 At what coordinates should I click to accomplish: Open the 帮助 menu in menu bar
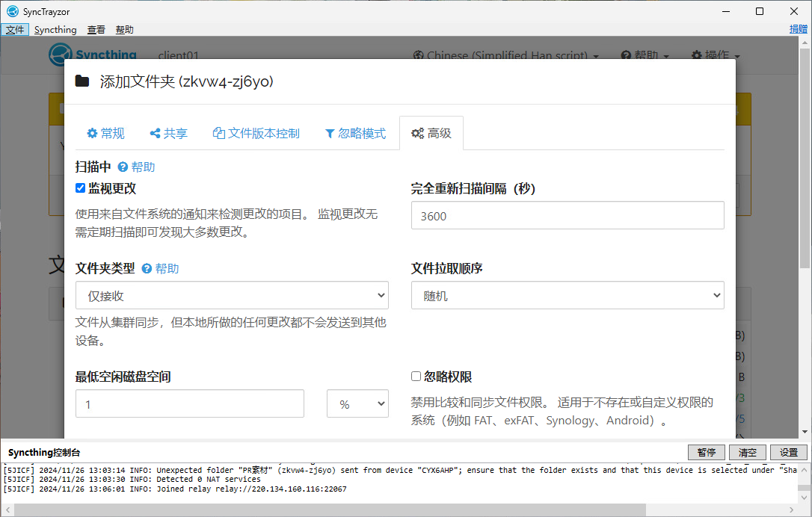pos(124,29)
